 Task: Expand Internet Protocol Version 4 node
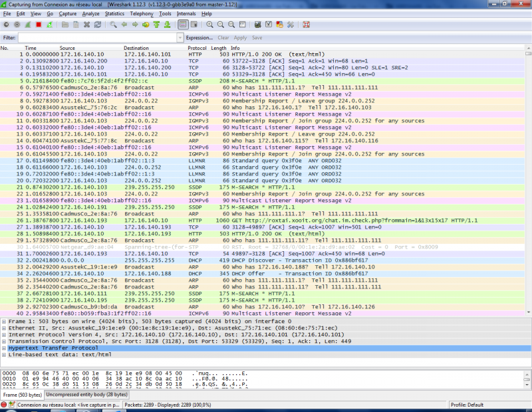tap(4, 335)
